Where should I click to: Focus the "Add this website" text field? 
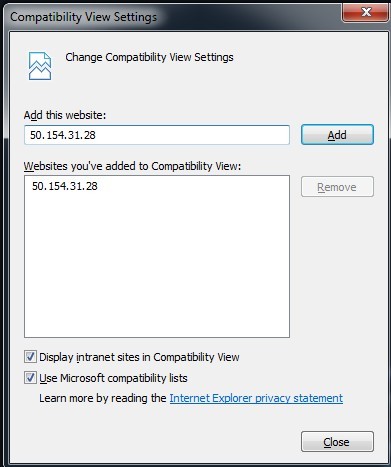pyautogui.click(x=157, y=135)
